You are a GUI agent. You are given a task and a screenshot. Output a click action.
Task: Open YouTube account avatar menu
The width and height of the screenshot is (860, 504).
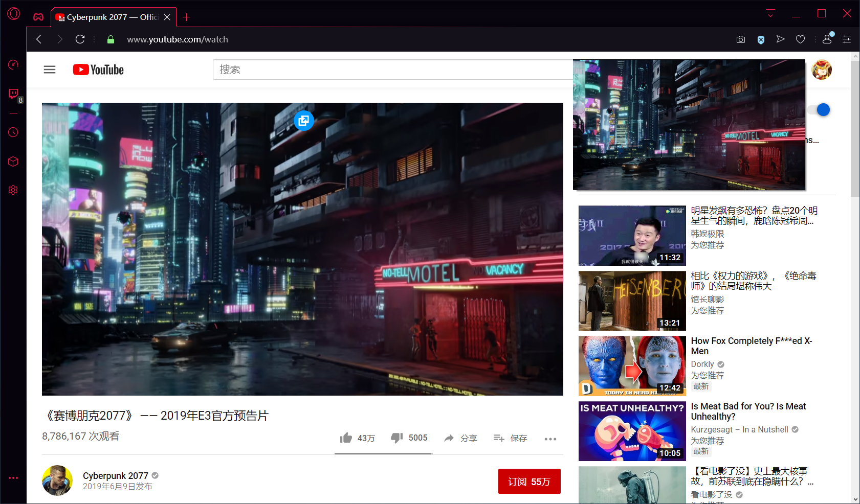[x=822, y=70]
